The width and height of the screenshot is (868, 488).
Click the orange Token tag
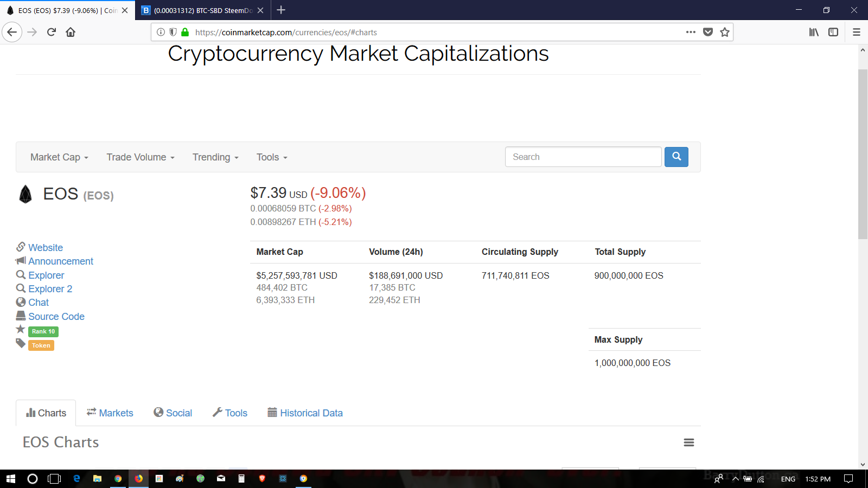[41, 345]
